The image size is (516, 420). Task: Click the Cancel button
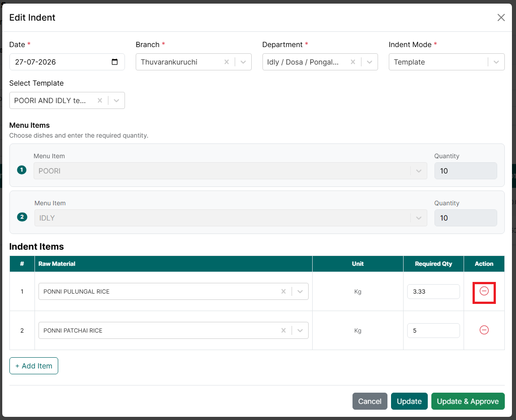(370, 401)
